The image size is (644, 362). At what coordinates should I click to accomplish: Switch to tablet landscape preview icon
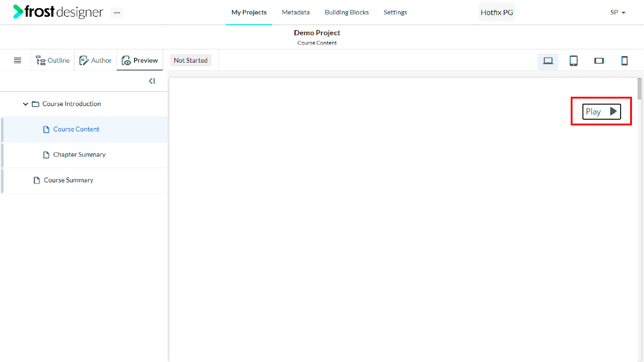(x=599, y=61)
